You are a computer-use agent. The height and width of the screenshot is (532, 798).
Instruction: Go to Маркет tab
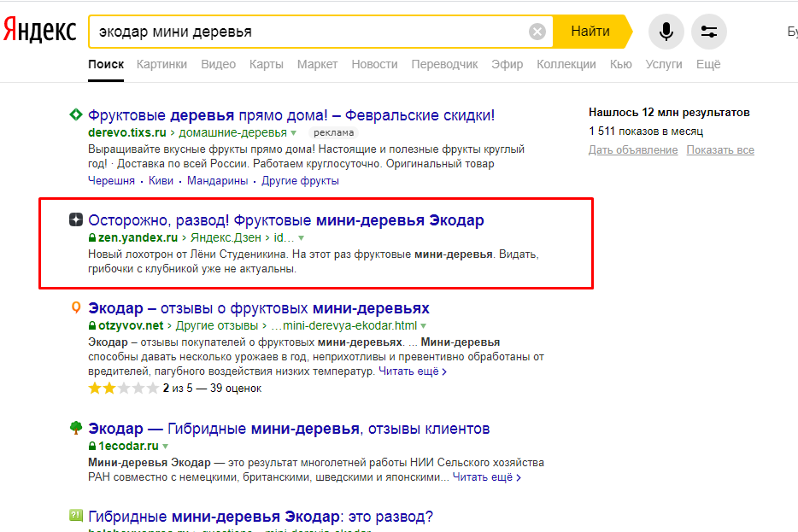click(x=317, y=65)
